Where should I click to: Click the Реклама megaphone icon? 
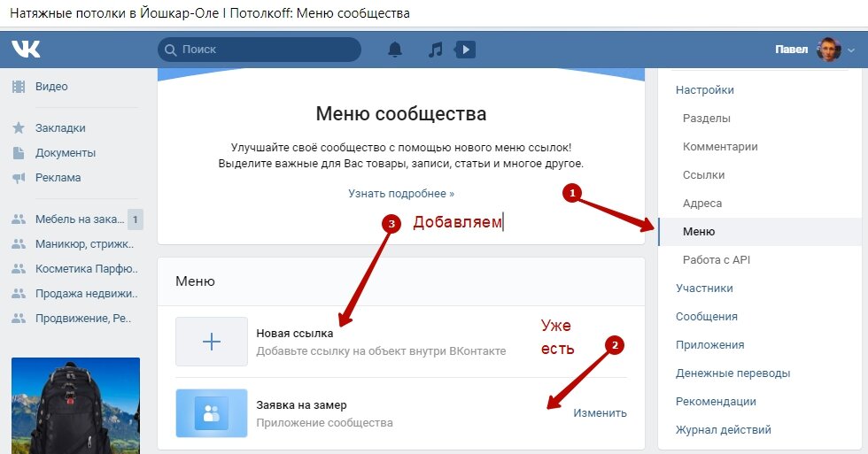[x=19, y=178]
